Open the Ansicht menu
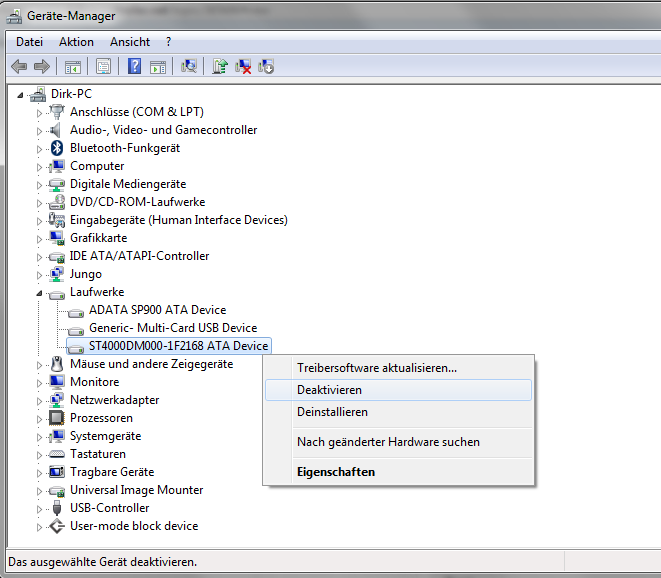The height and width of the screenshot is (578, 661). pos(130,42)
